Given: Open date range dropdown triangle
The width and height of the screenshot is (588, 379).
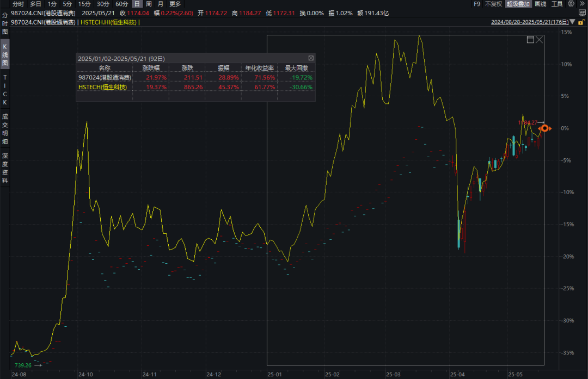Looking at the screenshot, I should [x=572, y=22].
